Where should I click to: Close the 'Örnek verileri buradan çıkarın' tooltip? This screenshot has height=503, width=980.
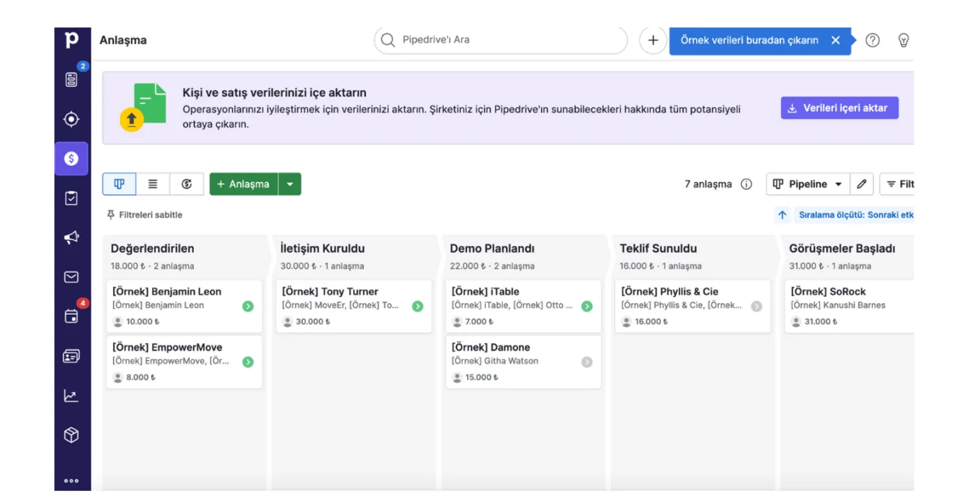click(836, 40)
